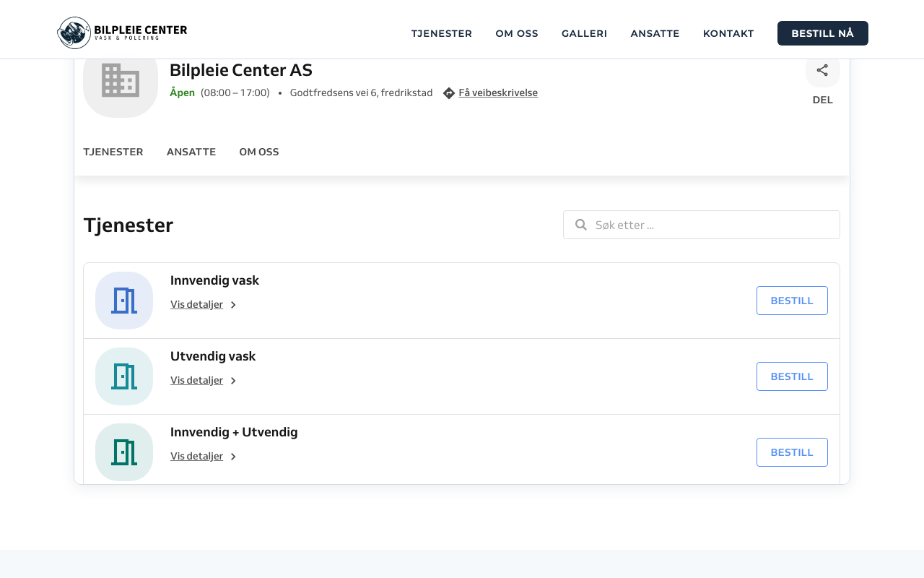Switch to the Om oss tab
The image size is (924, 578).
point(259,152)
